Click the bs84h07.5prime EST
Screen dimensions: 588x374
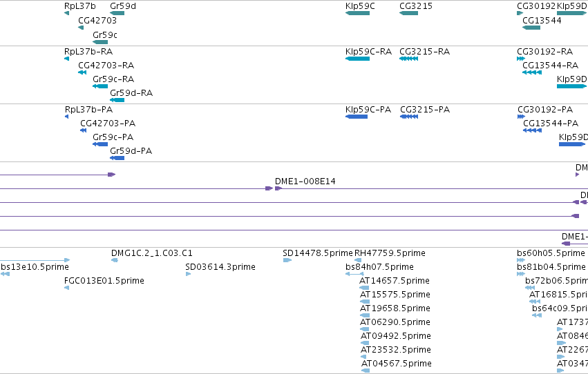(x=354, y=275)
